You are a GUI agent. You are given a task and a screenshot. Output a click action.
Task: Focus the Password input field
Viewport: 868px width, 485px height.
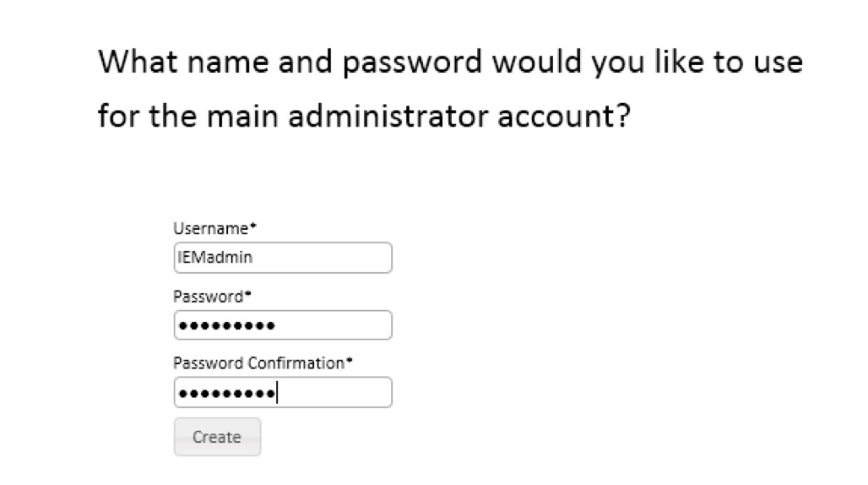coord(282,326)
